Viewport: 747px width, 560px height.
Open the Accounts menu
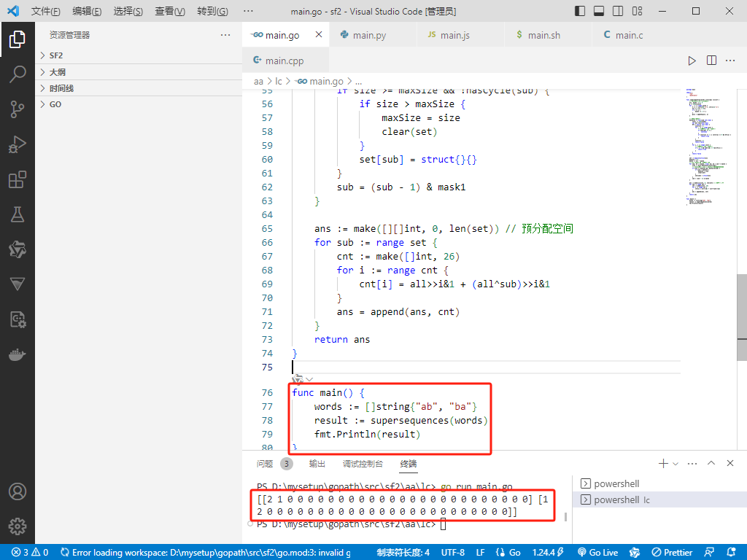18,491
